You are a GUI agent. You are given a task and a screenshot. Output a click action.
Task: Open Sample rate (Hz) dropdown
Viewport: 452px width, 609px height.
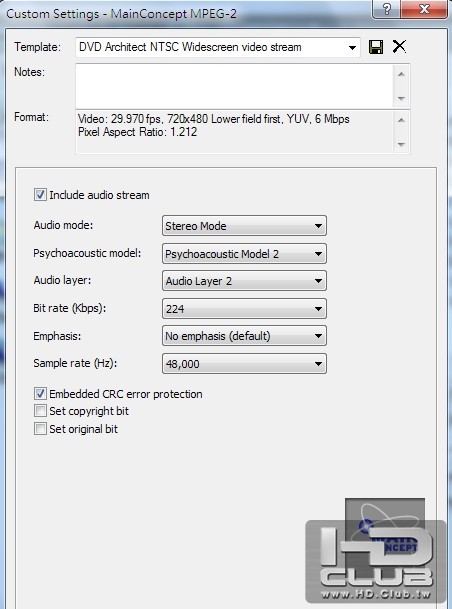tap(244, 364)
